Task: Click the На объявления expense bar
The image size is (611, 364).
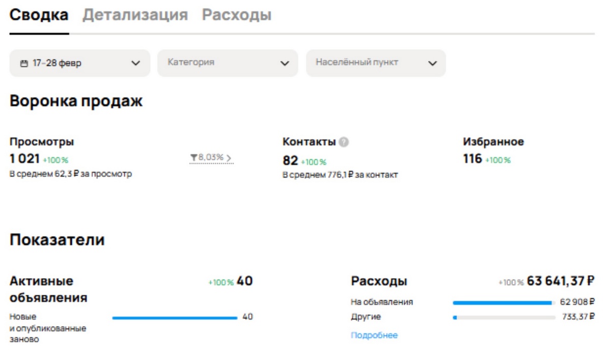Action: [503, 303]
